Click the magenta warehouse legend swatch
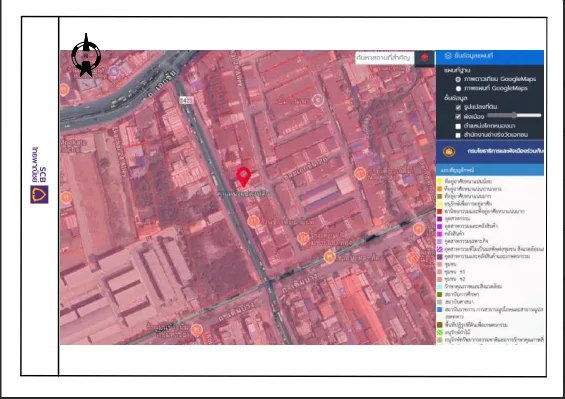This screenshot has width=565, height=399. tap(440, 234)
